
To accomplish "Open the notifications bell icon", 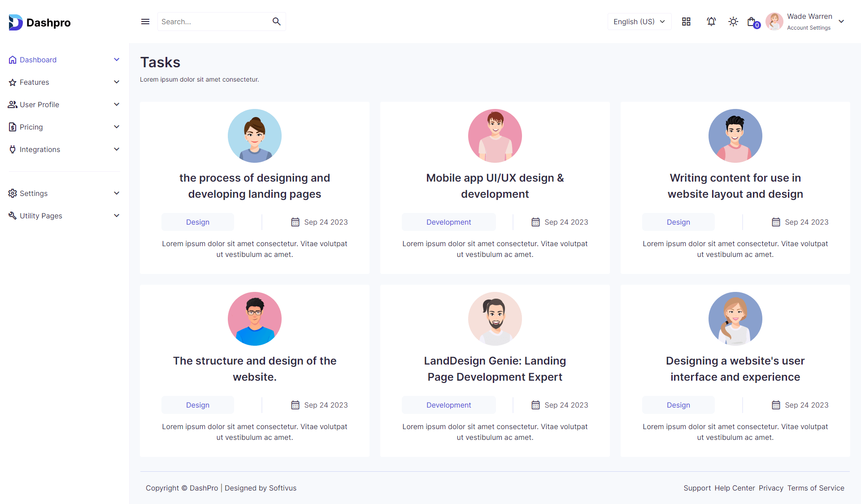I will click(x=711, y=22).
